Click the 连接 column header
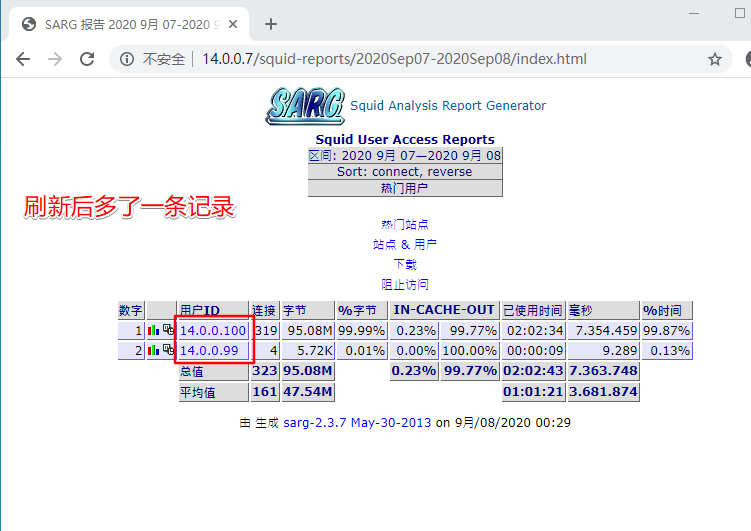 point(265,310)
